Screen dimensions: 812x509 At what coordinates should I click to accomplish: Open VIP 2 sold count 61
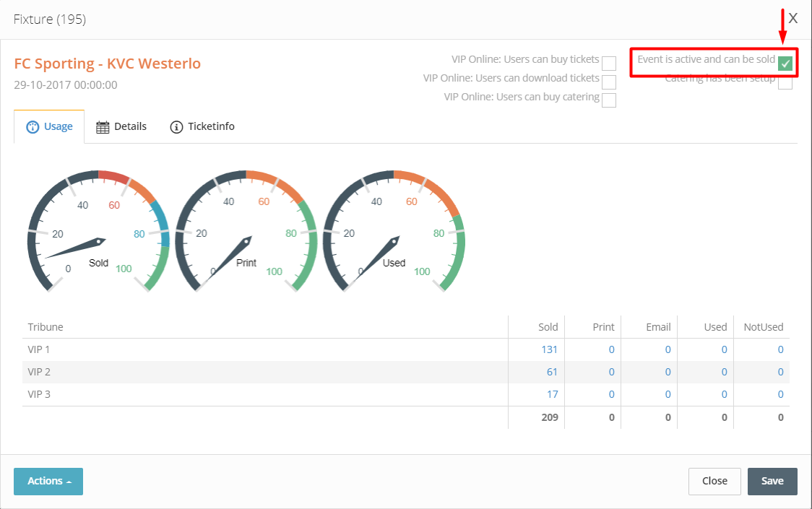tap(552, 372)
